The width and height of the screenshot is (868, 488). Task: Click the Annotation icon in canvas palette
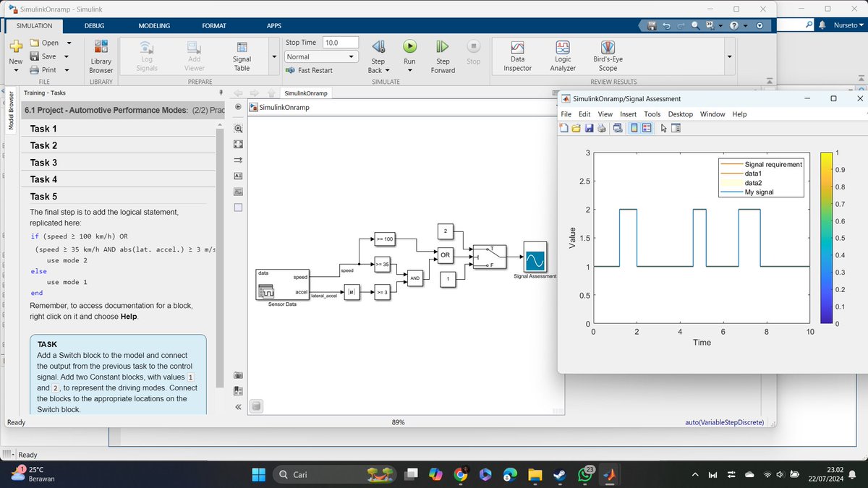[239, 176]
